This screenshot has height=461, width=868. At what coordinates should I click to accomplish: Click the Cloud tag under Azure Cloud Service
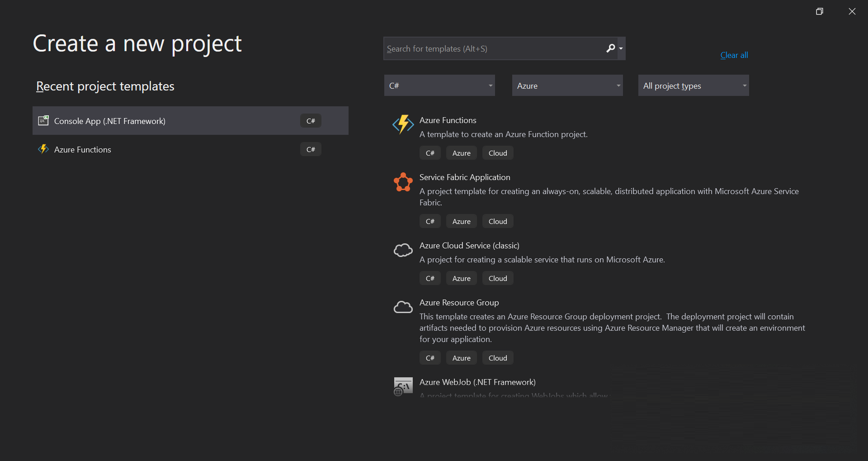tap(498, 278)
